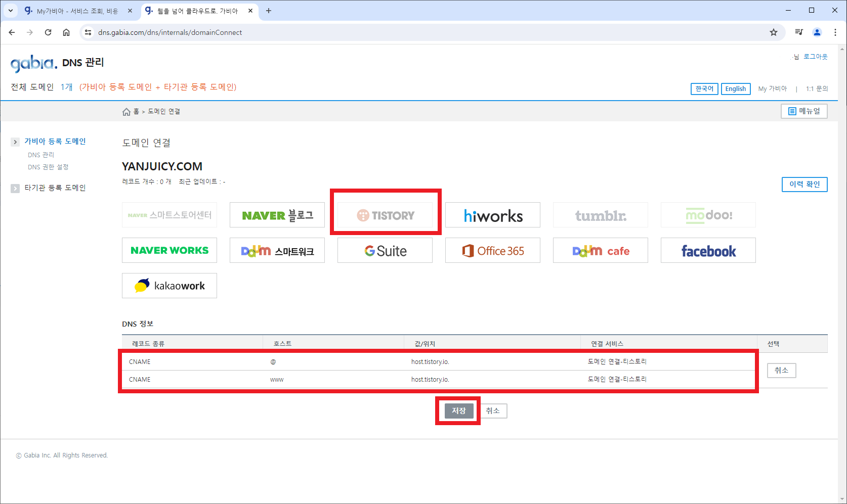This screenshot has height=504, width=847.
Task: Open 타기관 등록 도메인 menu
Action: coord(55,188)
